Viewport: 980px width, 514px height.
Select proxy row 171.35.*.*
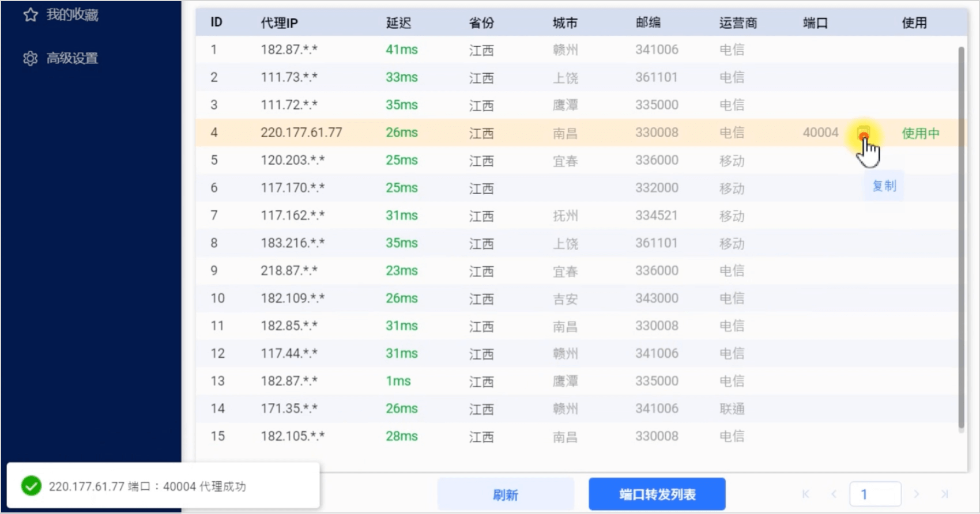[x=576, y=409]
